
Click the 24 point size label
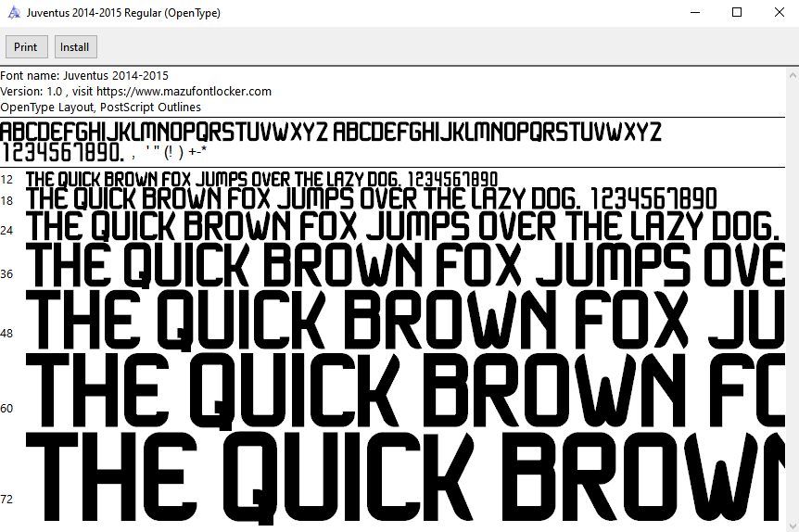pos(6,230)
